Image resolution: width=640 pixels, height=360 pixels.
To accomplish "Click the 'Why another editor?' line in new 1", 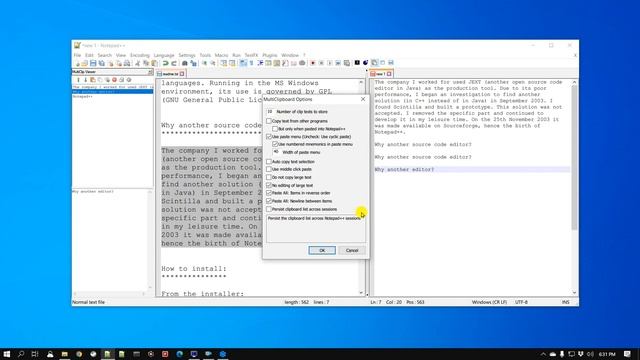I will click(x=404, y=169).
